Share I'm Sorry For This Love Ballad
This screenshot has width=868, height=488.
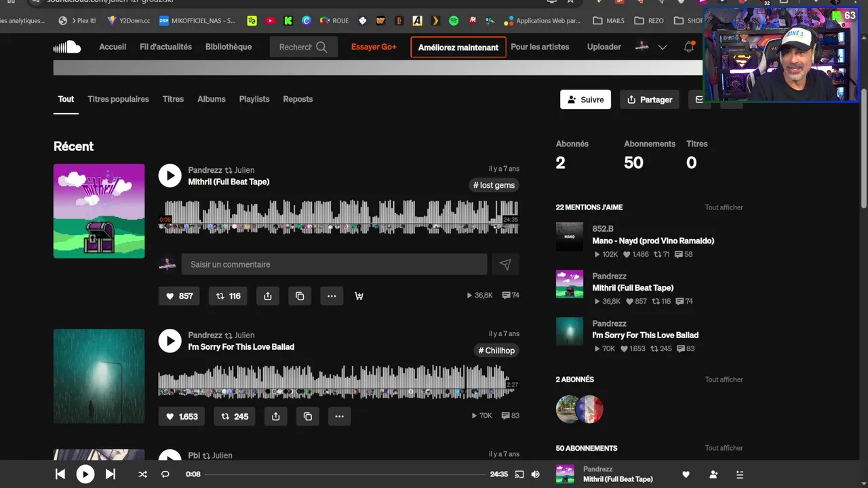point(275,416)
